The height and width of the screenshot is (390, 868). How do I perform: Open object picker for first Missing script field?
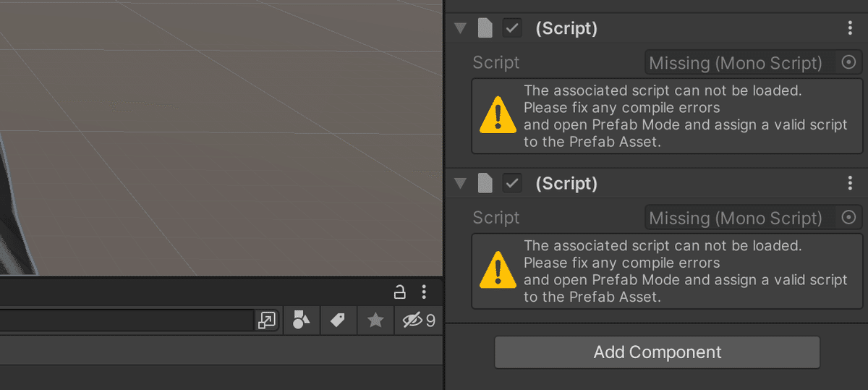click(849, 63)
